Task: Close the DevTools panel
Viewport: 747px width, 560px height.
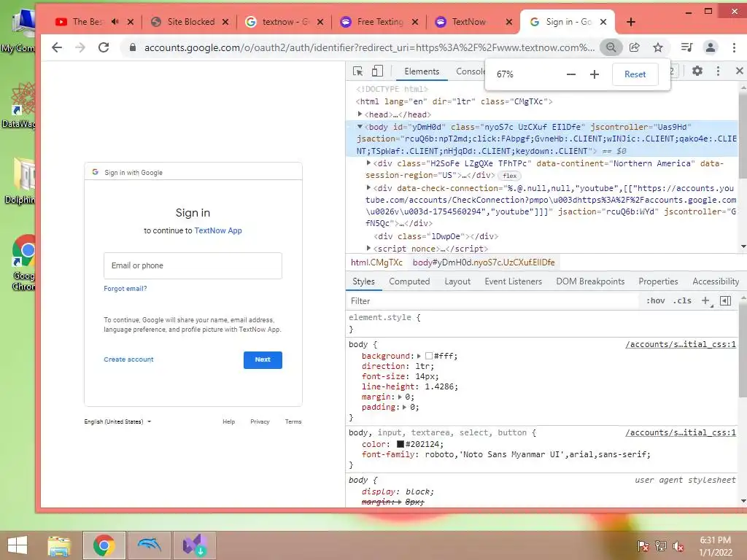Action: 740,71
